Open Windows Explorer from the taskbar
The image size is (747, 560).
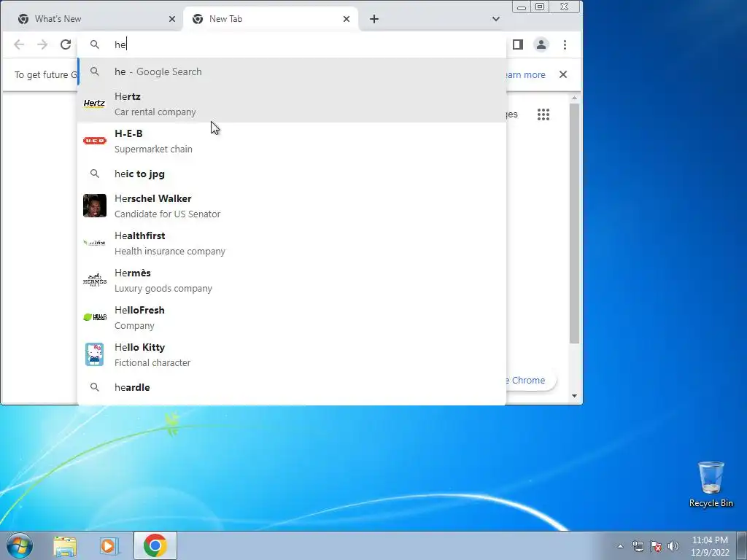pyautogui.click(x=65, y=545)
